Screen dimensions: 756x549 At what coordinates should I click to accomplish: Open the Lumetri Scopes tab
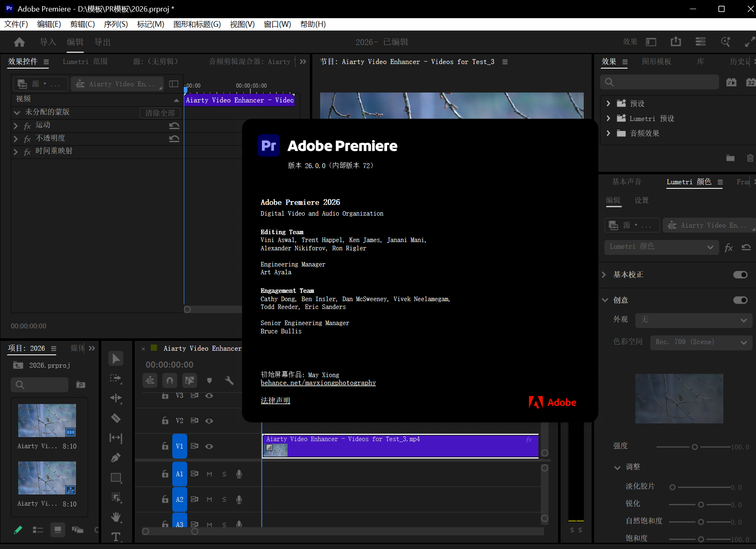pyautogui.click(x=85, y=62)
